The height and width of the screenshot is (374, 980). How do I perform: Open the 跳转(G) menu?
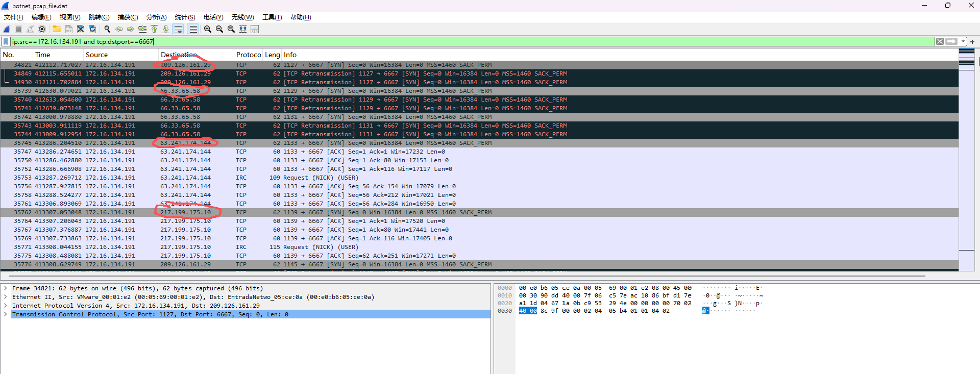coord(99,17)
